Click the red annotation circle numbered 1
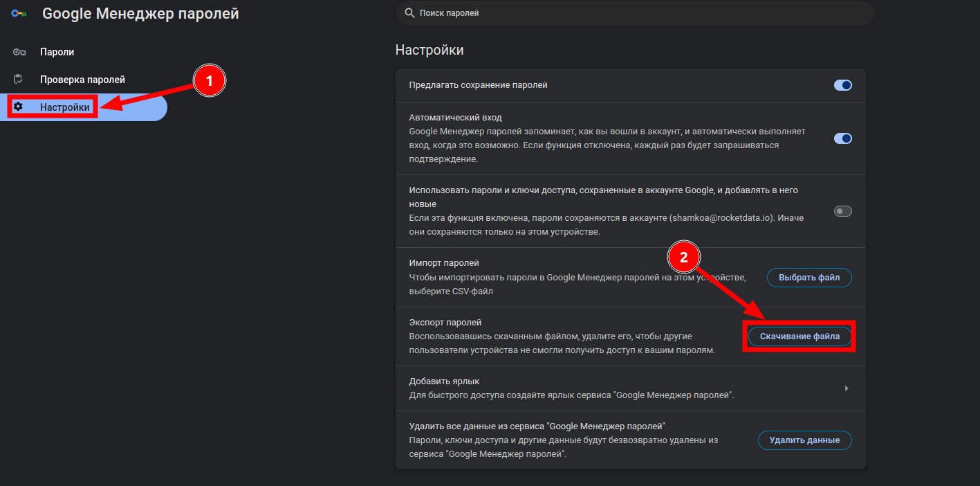The height and width of the screenshot is (486, 980). (209, 82)
